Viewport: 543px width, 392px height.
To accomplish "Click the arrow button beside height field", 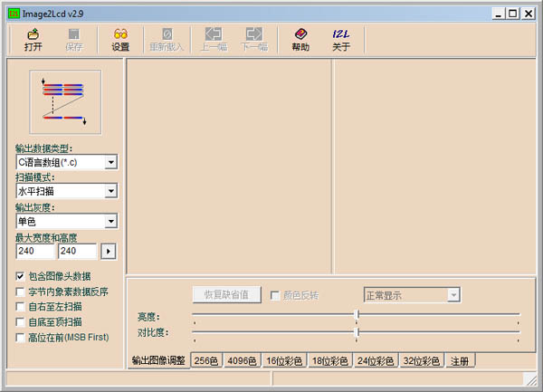I will point(109,252).
